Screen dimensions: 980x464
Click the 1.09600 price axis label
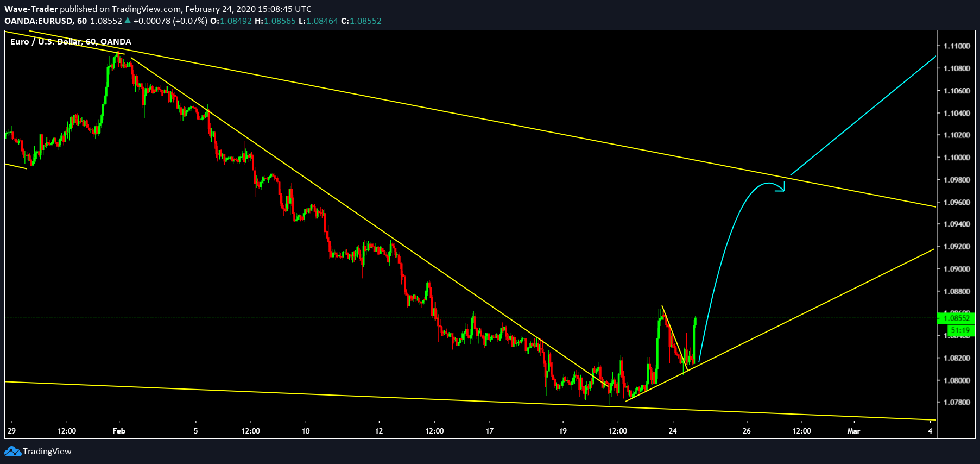[x=957, y=202]
